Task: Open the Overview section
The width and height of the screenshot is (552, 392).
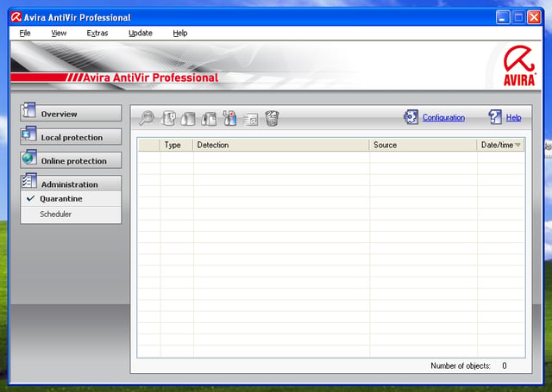Action: pyautogui.click(x=71, y=113)
